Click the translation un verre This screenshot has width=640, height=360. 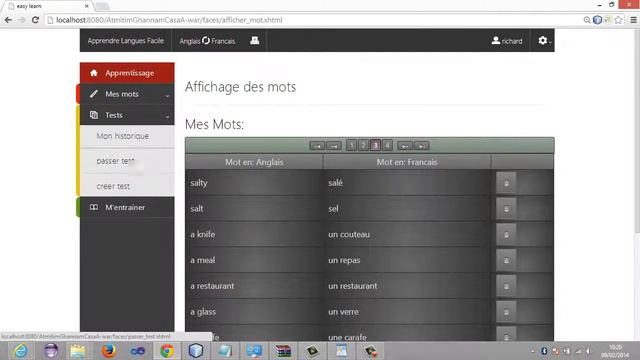[x=343, y=312]
